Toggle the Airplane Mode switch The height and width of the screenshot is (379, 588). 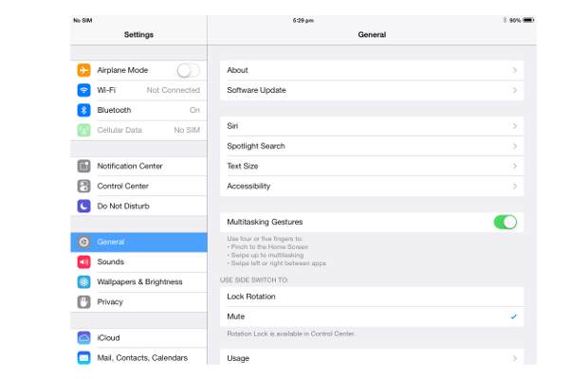(x=188, y=70)
